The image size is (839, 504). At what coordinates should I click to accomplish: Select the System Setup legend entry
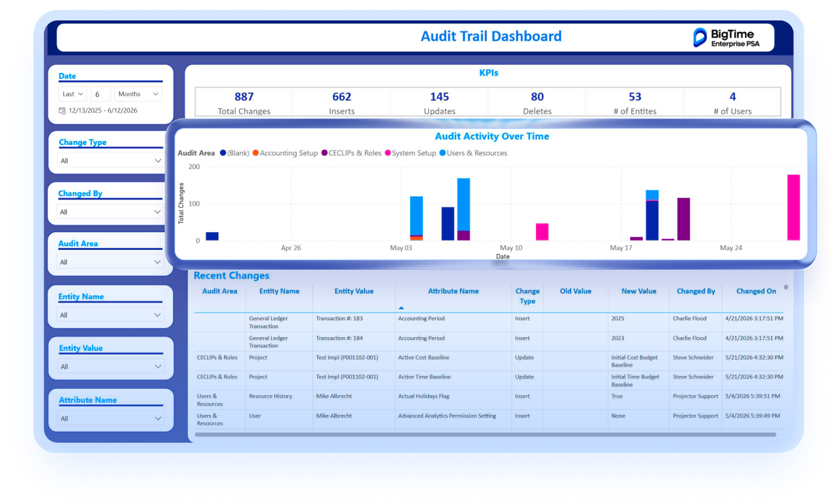[411, 153]
